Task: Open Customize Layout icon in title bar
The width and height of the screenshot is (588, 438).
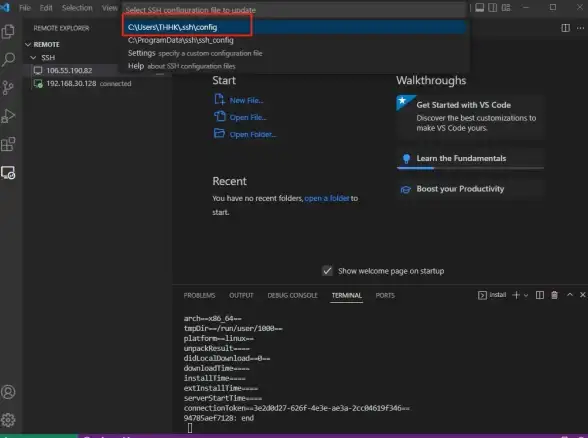Action: pos(506,8)
